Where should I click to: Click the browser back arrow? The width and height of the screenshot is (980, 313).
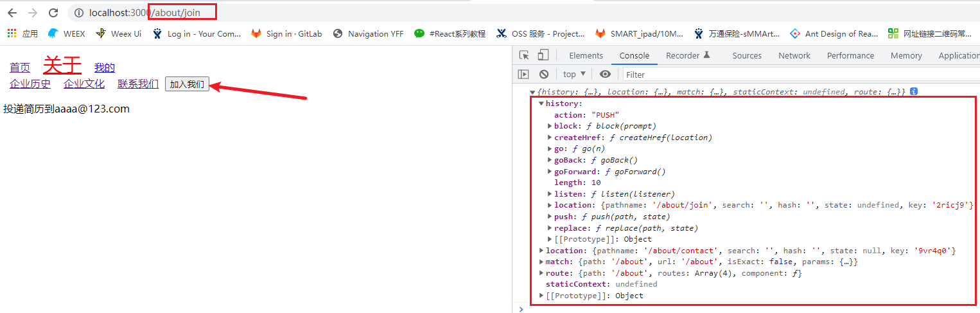[x=12, y=13]
